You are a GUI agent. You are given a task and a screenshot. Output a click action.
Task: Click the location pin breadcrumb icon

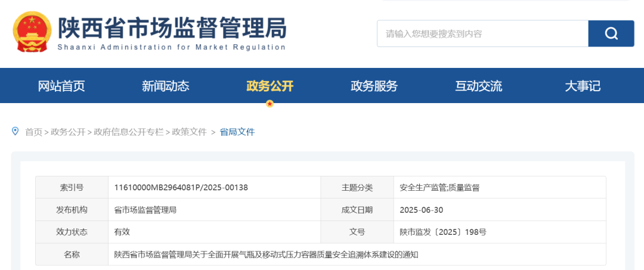pos(16,131)
